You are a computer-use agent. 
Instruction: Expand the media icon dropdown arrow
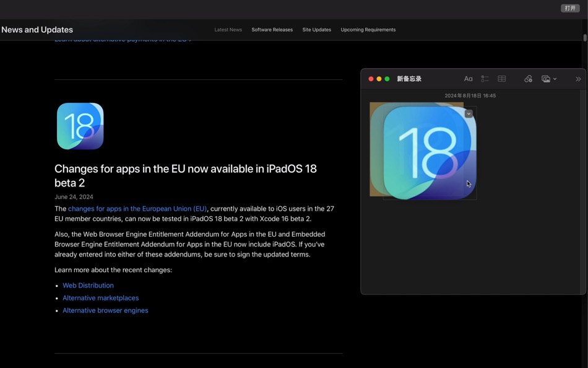pos(555,79)
